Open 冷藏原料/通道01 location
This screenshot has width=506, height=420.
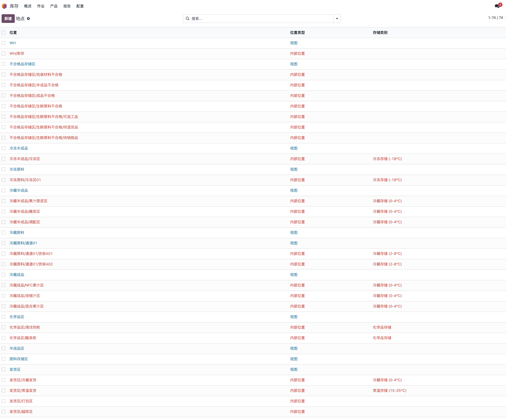click(23, 243)
